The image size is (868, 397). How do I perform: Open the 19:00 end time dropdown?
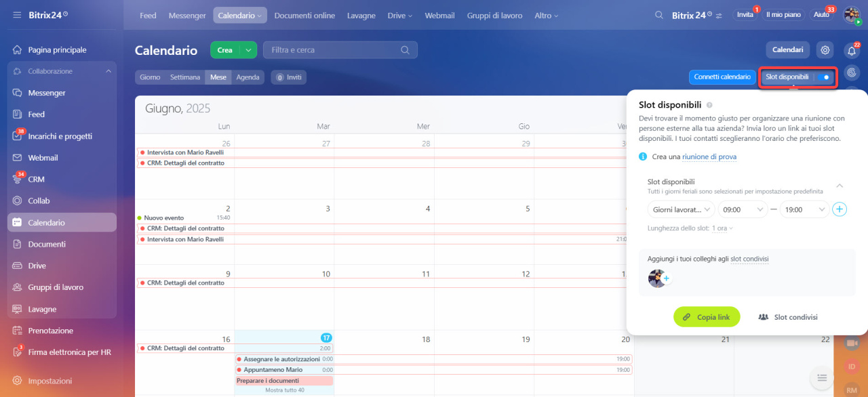coord(804,209)
